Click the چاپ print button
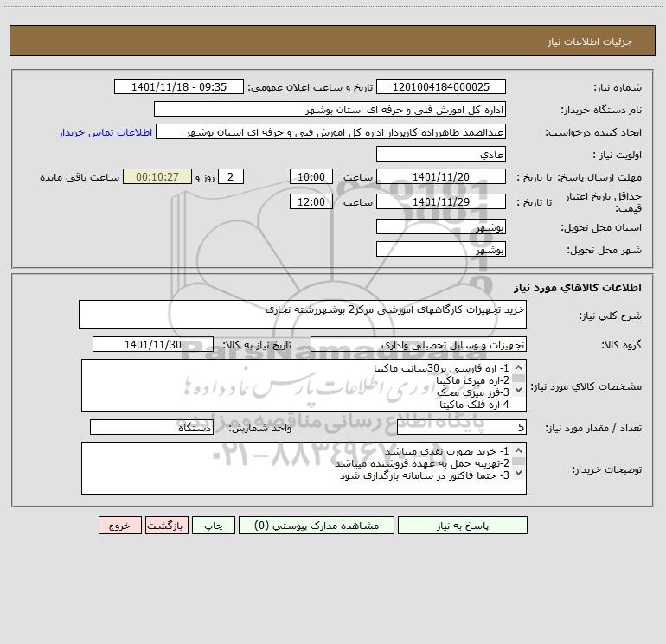Image resolution: width=666 pixels, height=644 pixels. pos(214,525)
